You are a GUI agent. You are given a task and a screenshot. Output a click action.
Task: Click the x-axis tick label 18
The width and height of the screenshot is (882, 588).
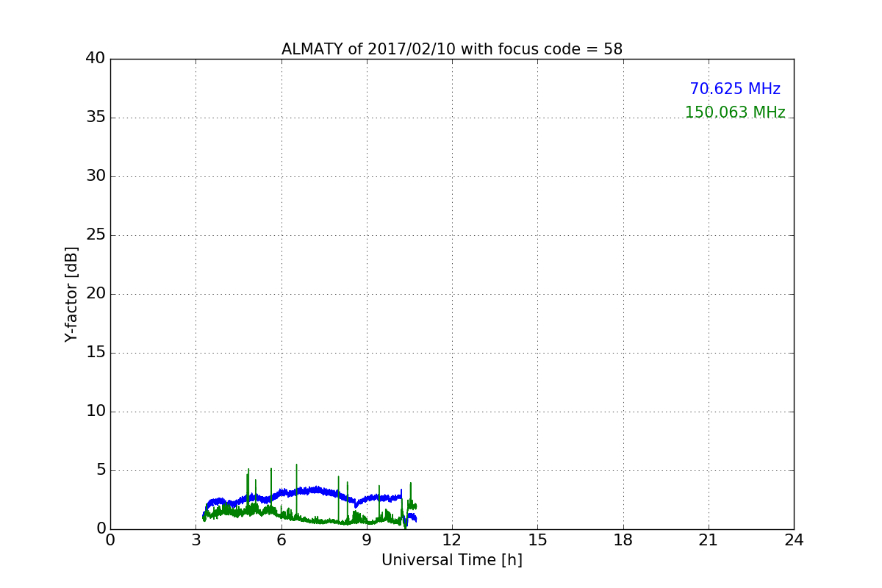click(x=623, y=540)
